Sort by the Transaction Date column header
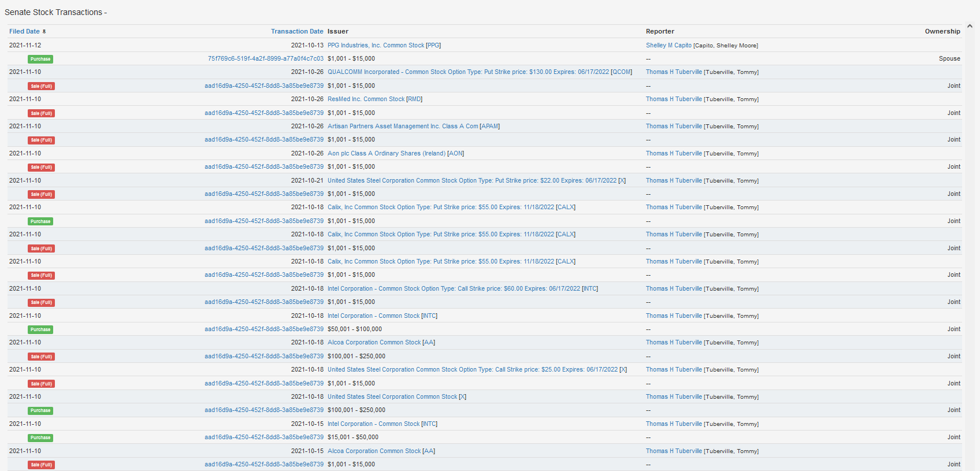Viewport: 980px width, 471px height. (x=297, y=31)
